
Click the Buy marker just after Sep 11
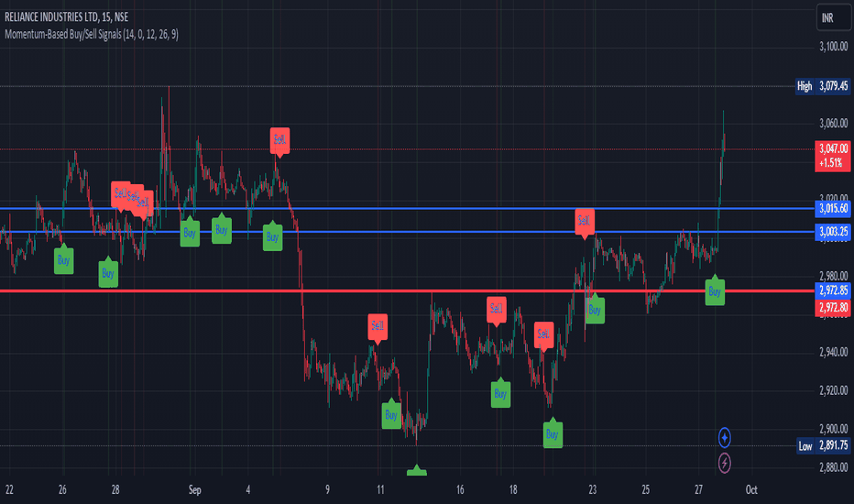[391, 414]
